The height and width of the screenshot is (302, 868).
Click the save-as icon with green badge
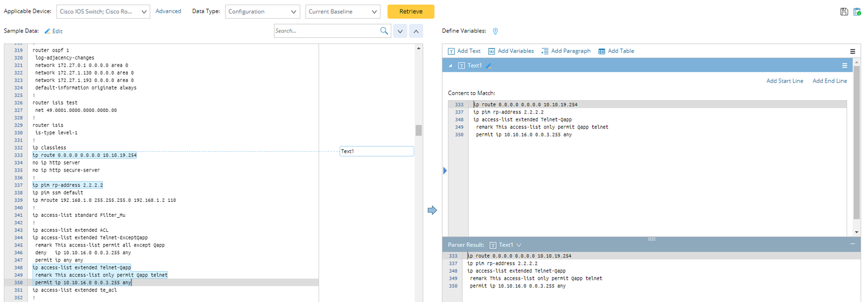(x=857, y=12)
